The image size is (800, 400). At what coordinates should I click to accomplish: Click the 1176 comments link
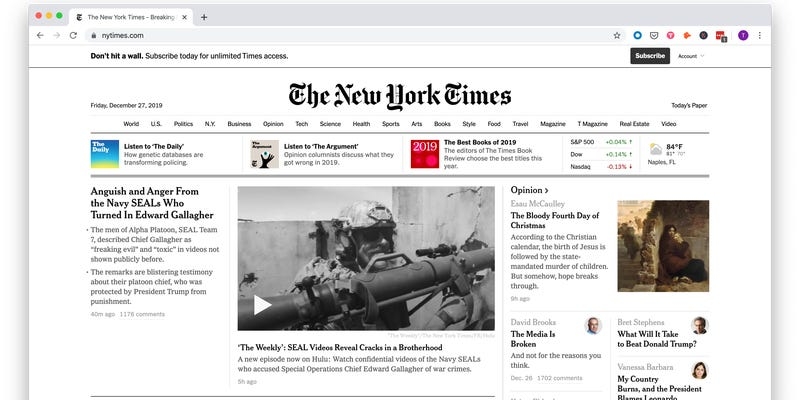coord(142,314)
